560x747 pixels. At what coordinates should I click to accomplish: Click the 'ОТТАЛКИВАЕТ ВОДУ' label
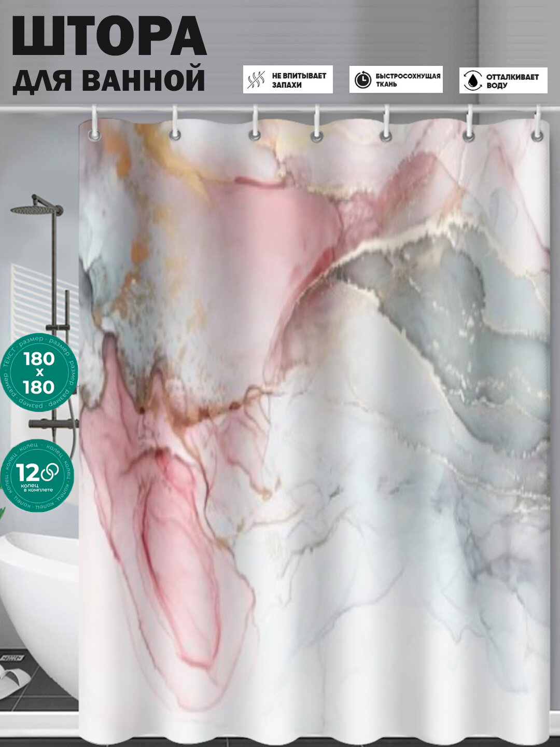[512, 81]
